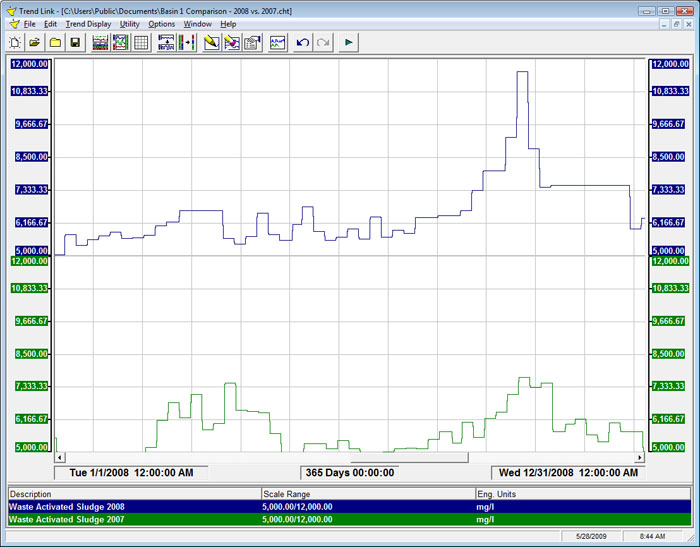Click the Open file folder icon
This screenshot has height=547, width=700.
pyautogui.click(x=34, y=43)
